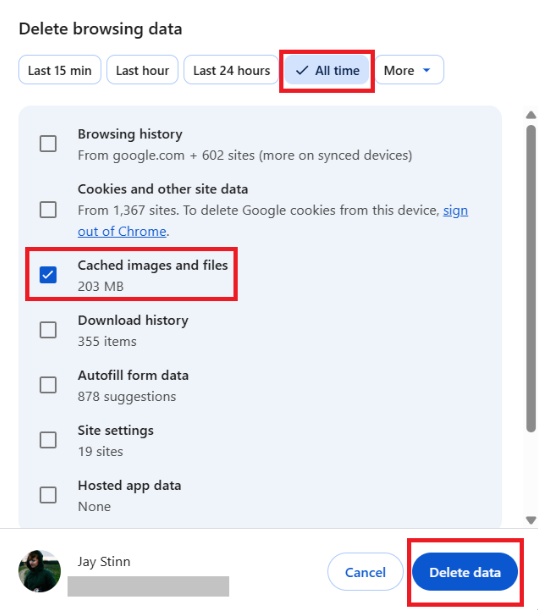The width and height of the screenshot is (538, 610).
Task: Click the Delete data button
Action: pyautogui.click(x=465, y=572)
